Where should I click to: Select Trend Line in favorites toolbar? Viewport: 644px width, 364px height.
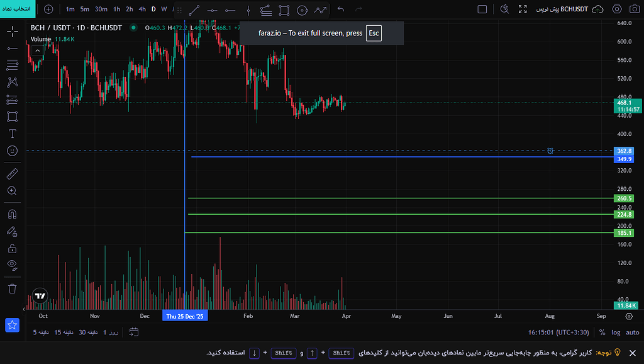[194, 10]
